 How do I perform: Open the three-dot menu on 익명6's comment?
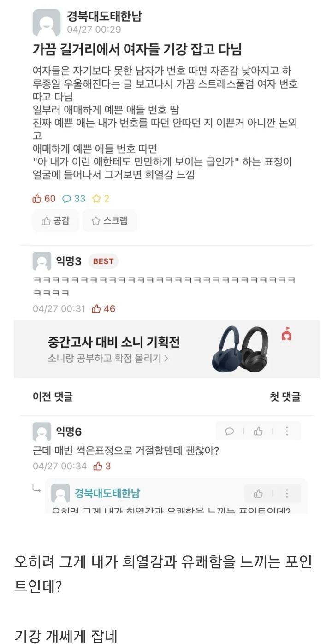287,431
